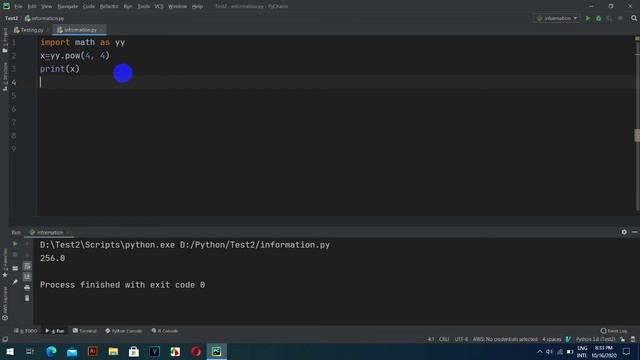Open Search Everywhere magnifier icon
This screenshot has width=640, height=360.
coord(634,18)
